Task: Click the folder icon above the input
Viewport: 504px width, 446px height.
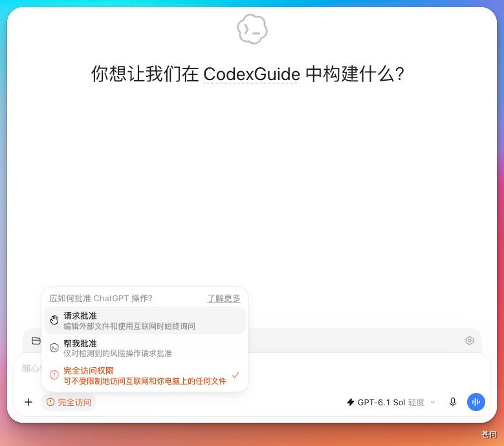Action: coord(36,341)
